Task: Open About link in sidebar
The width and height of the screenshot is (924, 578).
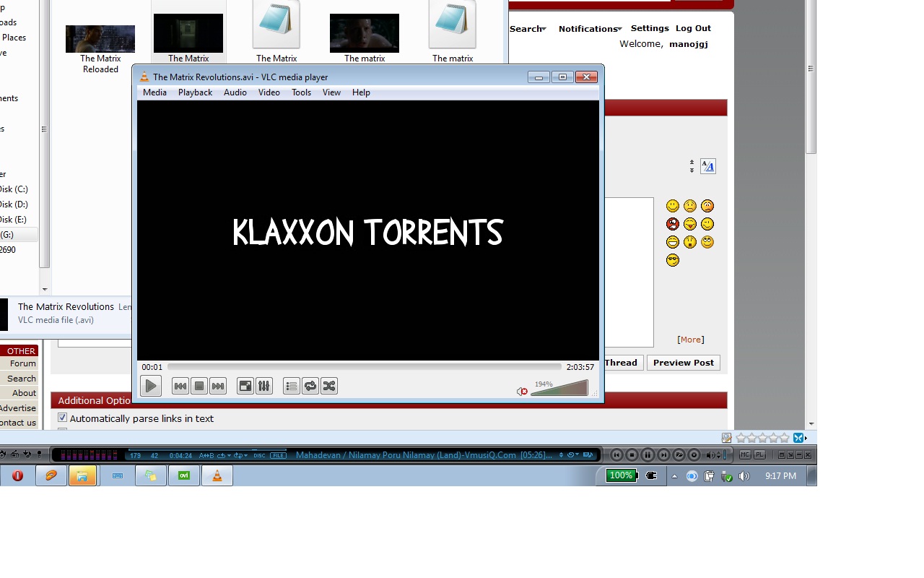Action: coord(24,393)
